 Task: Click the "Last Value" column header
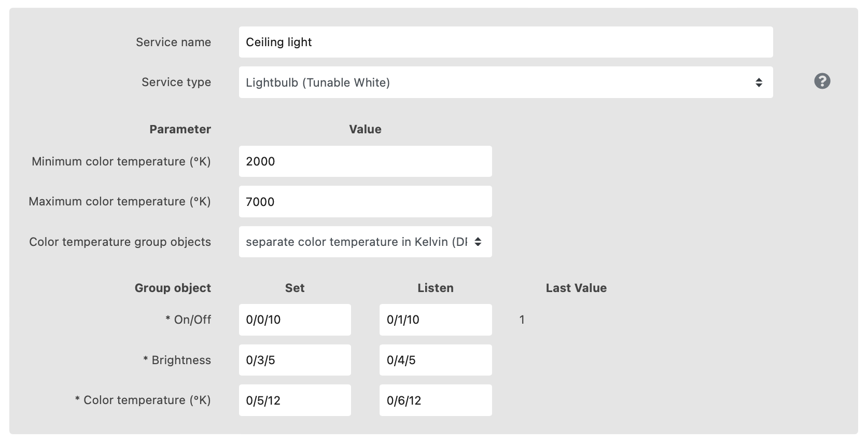point(576,288)
